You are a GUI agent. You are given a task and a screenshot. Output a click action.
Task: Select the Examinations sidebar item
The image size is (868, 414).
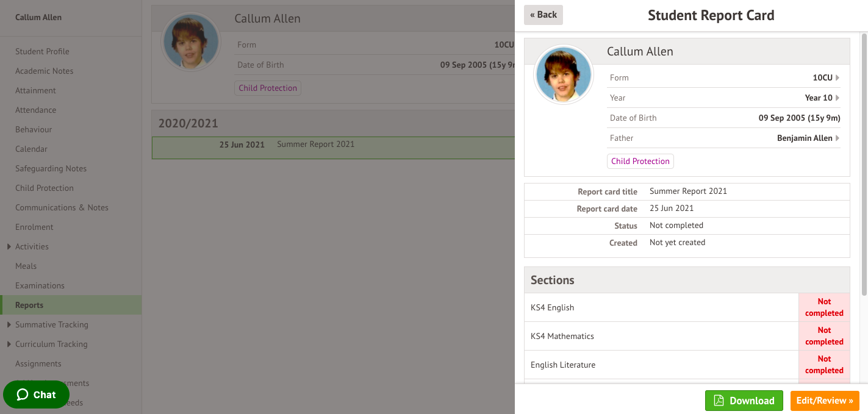(x=40, y=286)
